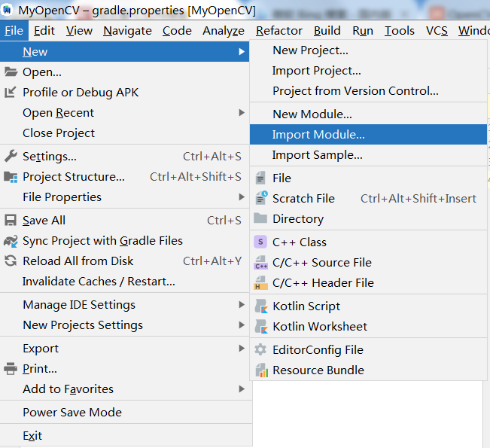Click the Open folder icon
Image resolution: width=490 pixels, height=448 pixels.
(x=11, y=72)
